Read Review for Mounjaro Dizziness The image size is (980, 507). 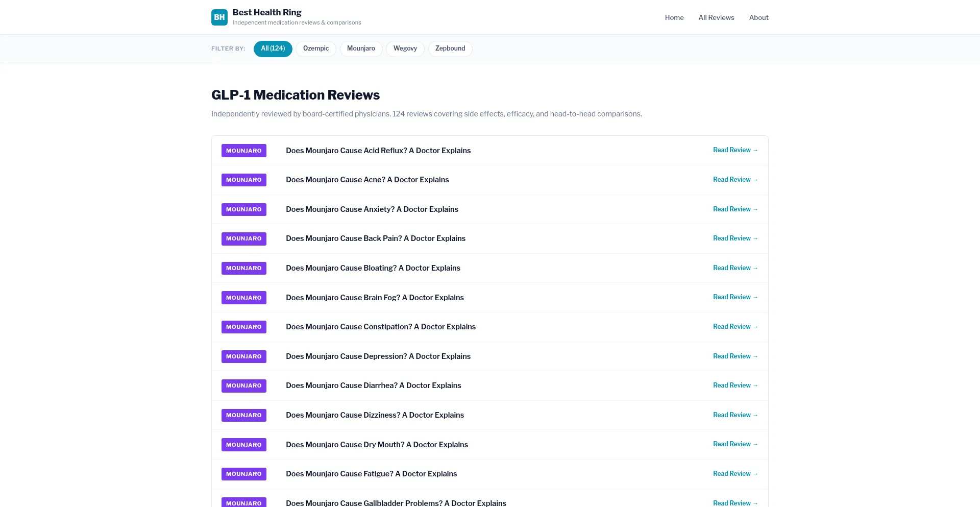736,415
